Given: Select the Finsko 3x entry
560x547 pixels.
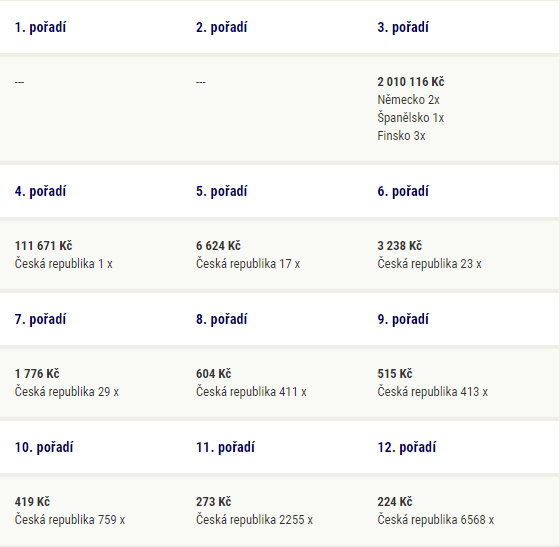Looking at the screenshot, I should pos(401,136).
